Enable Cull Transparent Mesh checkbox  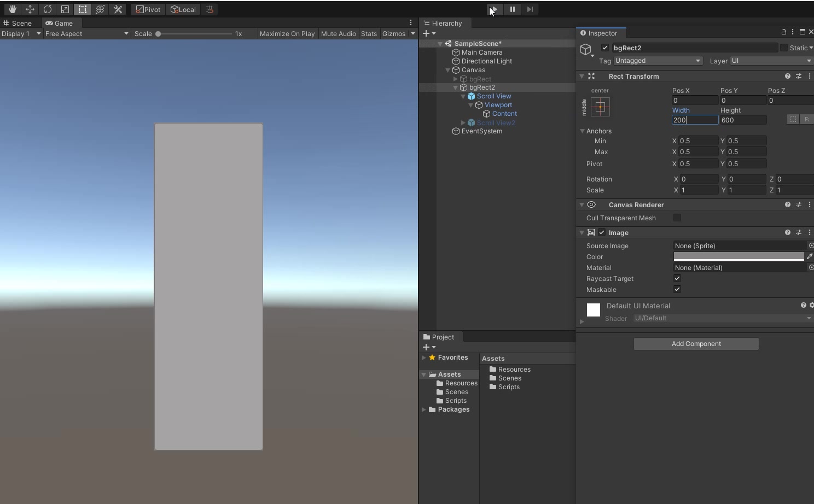[677, 218]
